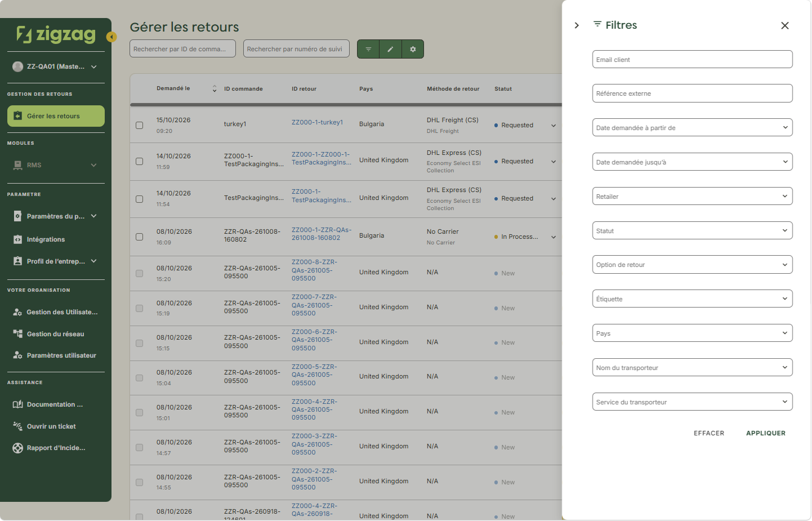812x521 pixels.
Task: Check the box for turkey1 order row
Action: [x=139, y=125]
